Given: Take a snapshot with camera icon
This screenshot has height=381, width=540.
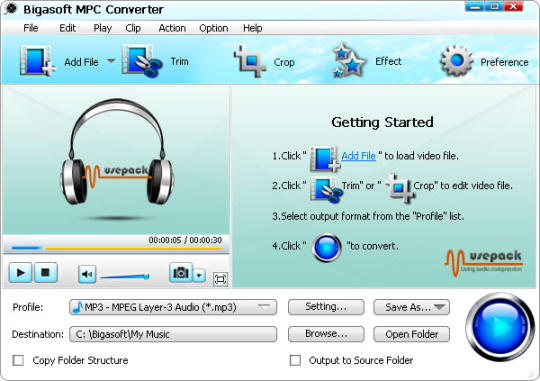Looking at the screenshot, I should click(181, 272).
